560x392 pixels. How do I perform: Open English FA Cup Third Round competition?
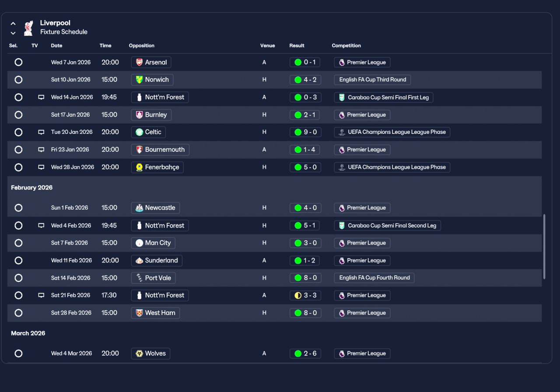coord(372,80)
